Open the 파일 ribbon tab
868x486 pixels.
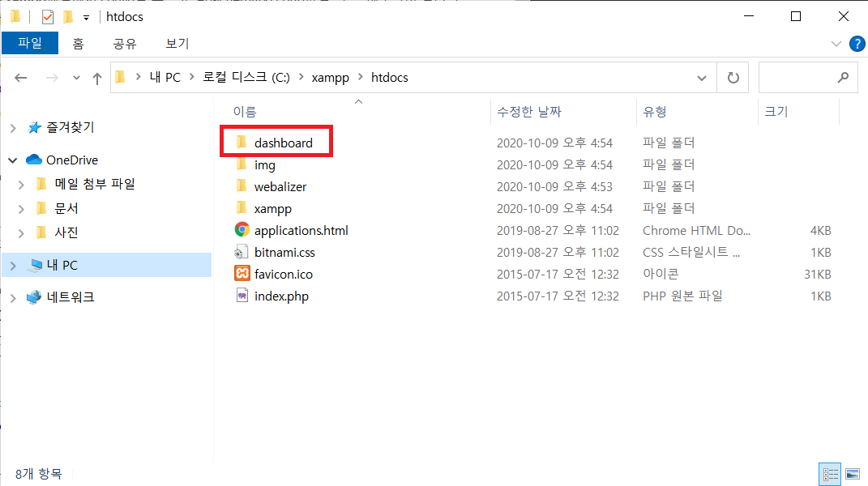30,43
